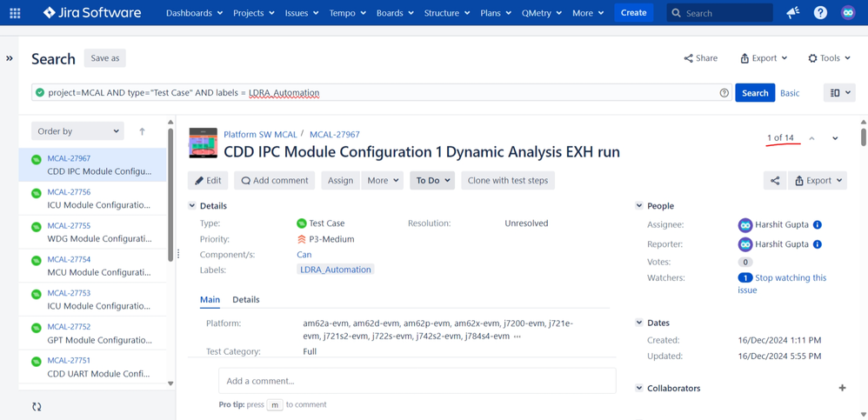
Task: Open the user profile avatar menu
Action: click(848, 13)
